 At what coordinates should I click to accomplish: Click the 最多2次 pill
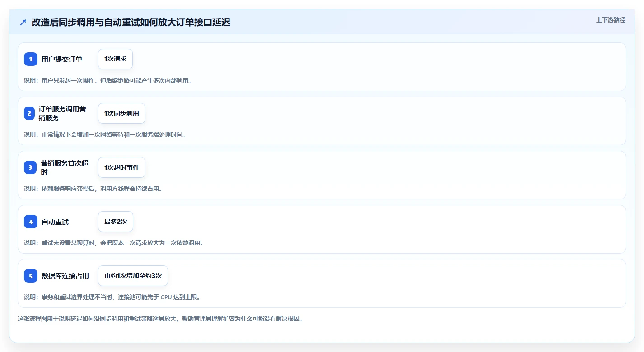(x=116, y=222)
